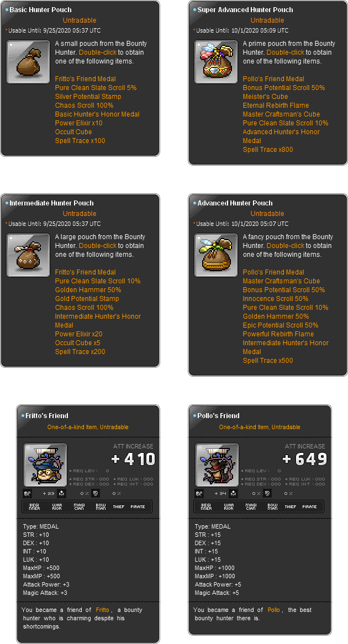This screenshot has height=644, width=348.
Task: Select the PIRATE class label on Pollo's Friend
Action: 309,507
